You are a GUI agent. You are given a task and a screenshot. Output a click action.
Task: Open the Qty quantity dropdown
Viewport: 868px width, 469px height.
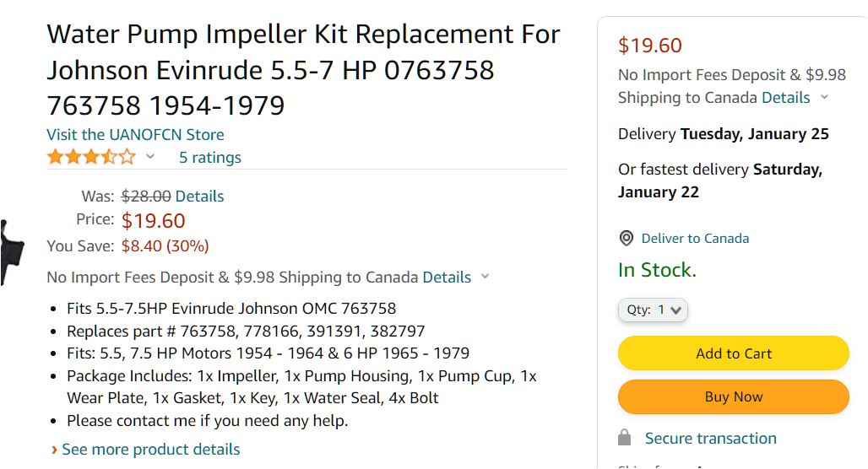654,310
